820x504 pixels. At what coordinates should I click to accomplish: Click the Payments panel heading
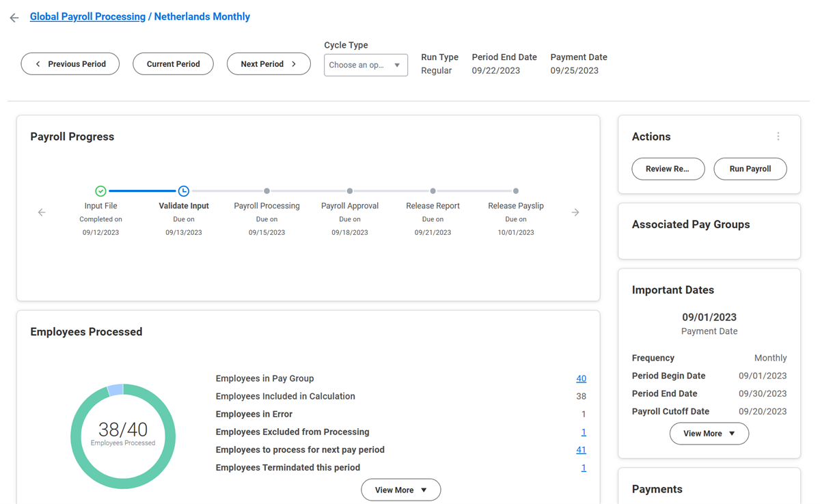tap(657, 490)
